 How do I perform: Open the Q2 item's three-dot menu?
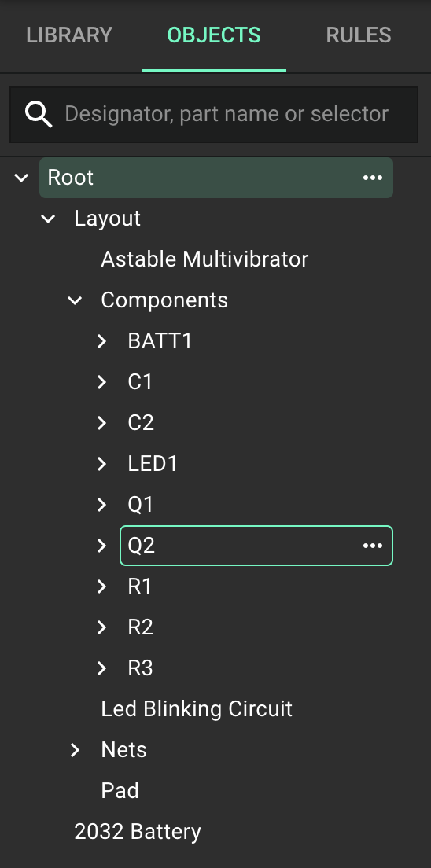[x=372, y=546]
